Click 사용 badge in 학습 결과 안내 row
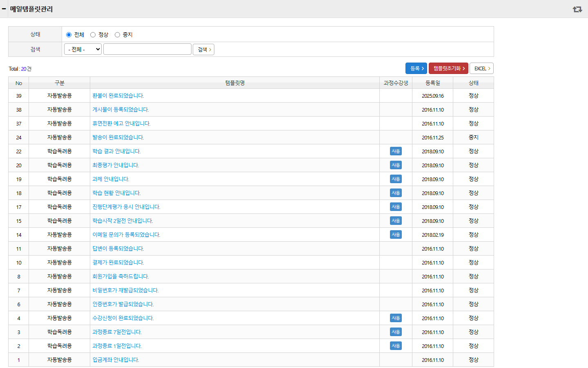Screen dimensions: 588x368 (x=396, y=151)
